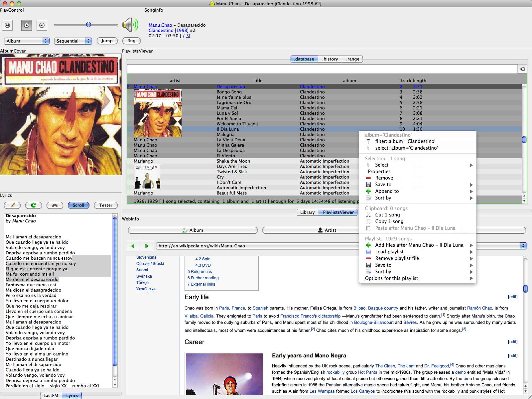Select the Shake the Moon song row
The image size is (532, 399).
pos(325,161)
